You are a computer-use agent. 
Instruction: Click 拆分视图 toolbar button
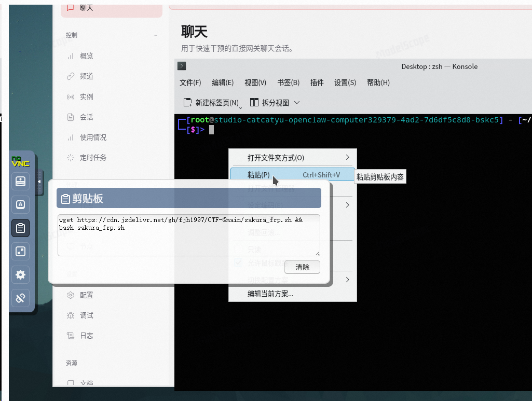point(270,103)
